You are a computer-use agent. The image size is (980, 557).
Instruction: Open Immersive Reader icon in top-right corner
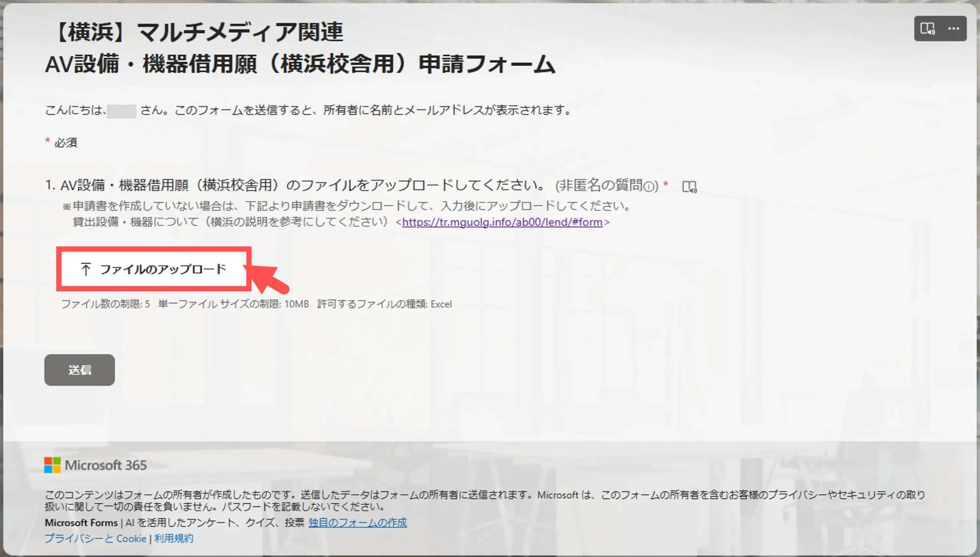[x=927, y=29]
